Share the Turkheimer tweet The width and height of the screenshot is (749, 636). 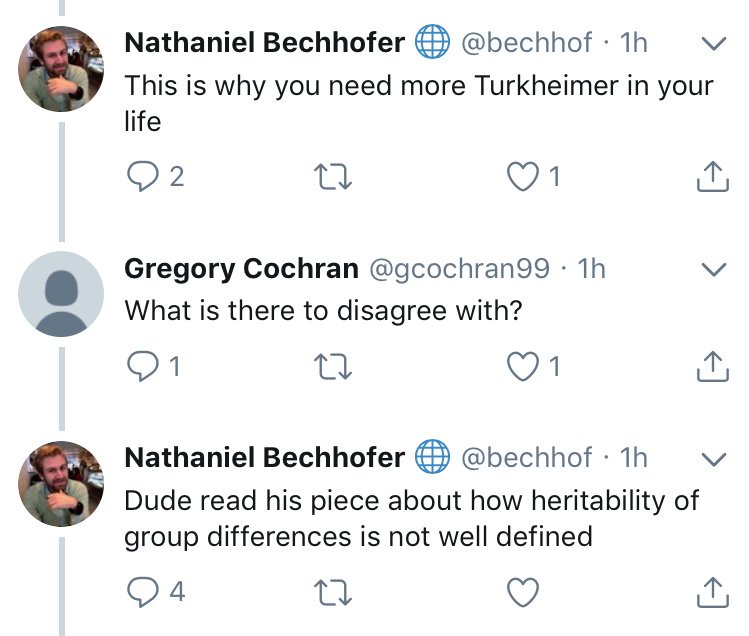pos(708,177)
